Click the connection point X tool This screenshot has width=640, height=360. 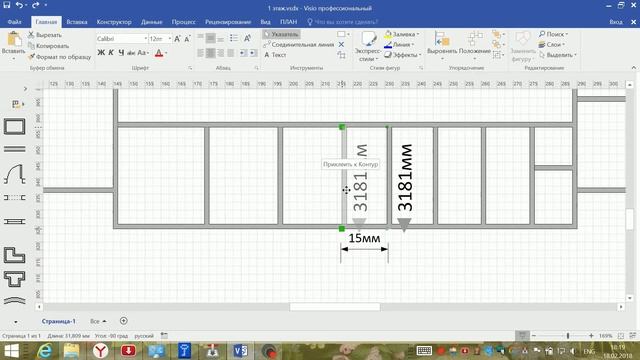tap(341, 44)
